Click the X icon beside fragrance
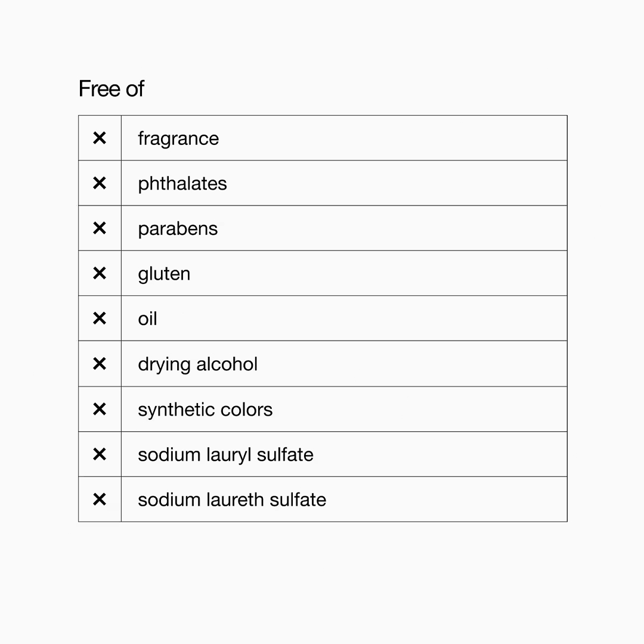The height and width of the screenshot is (644, 644). [x=100, y=138]
